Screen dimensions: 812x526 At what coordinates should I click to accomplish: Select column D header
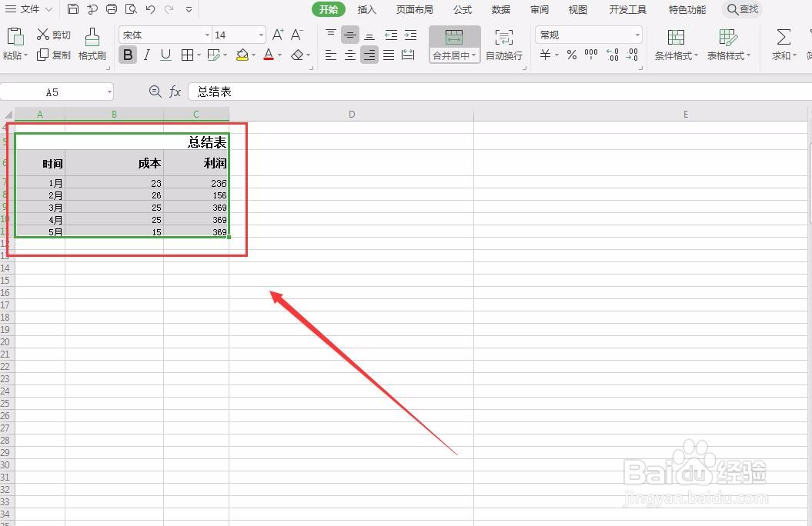(352, 115)
